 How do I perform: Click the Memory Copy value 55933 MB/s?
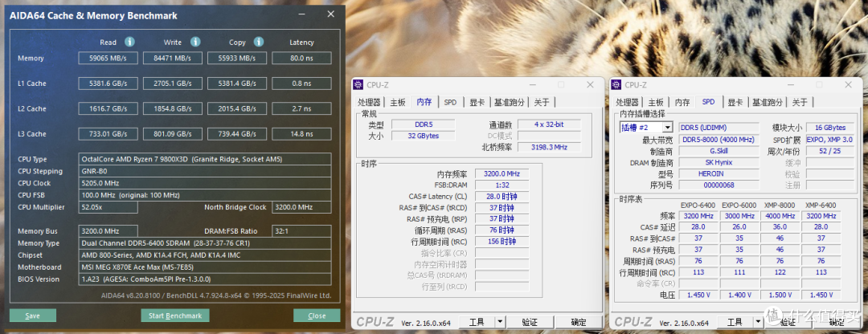click(237, 58)
